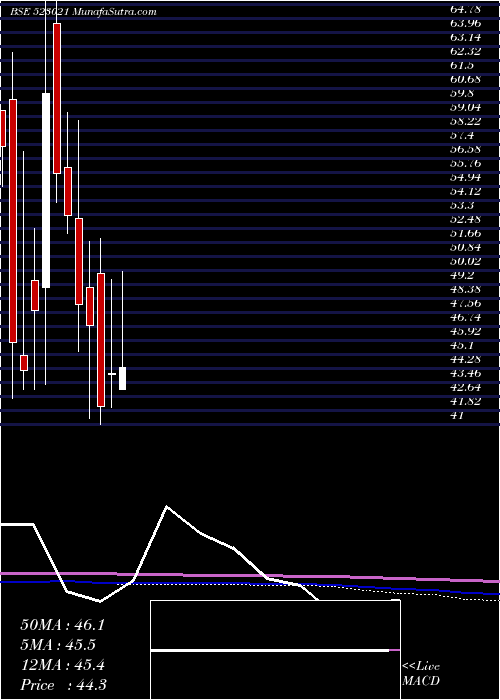Click the <<Live MACD label
The height and width of the screenshot is (700, 500).
point(421,674)
